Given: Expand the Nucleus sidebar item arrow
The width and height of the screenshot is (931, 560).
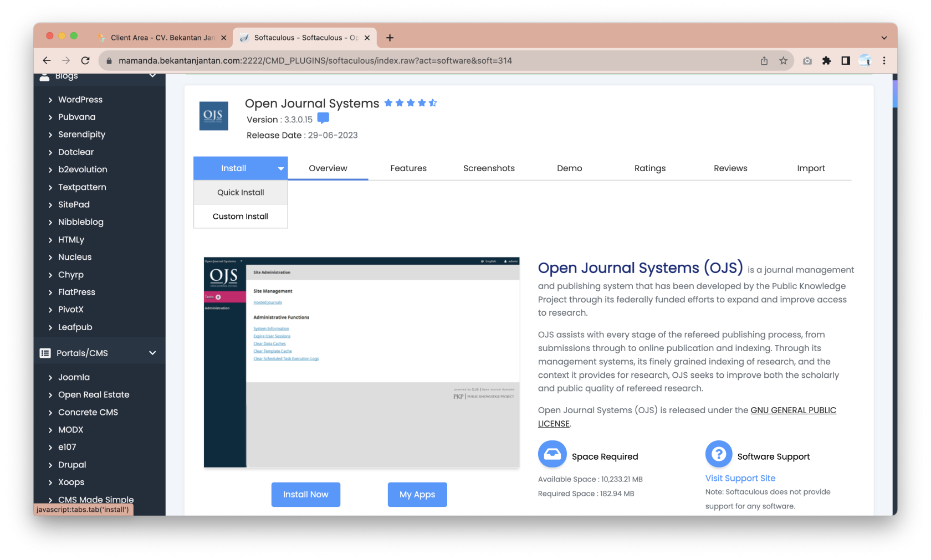Looking at the screenshot, I should 50,258.
